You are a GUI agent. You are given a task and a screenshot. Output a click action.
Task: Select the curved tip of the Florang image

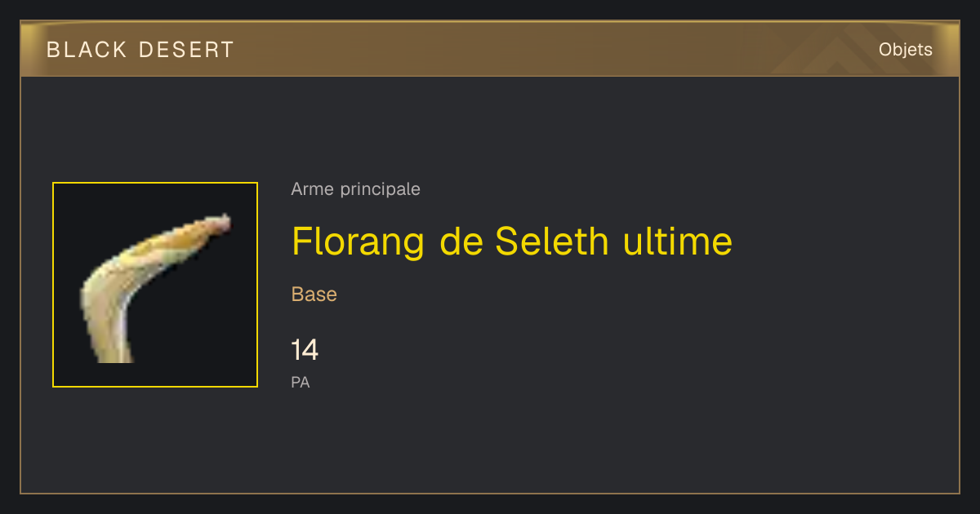[214, 227]
